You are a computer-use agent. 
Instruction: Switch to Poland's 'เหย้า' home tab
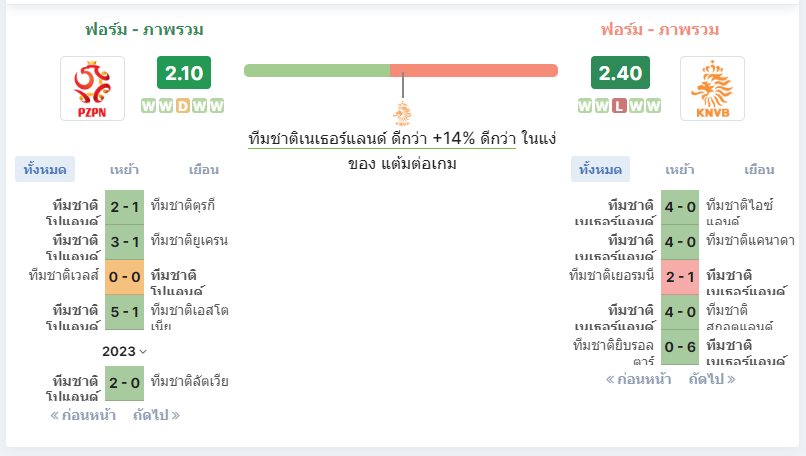pos(124,170)
